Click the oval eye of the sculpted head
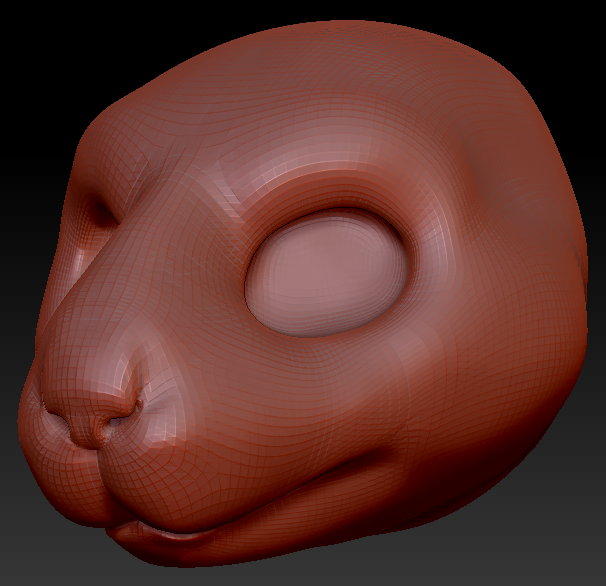606x586 pixels. 328,274
